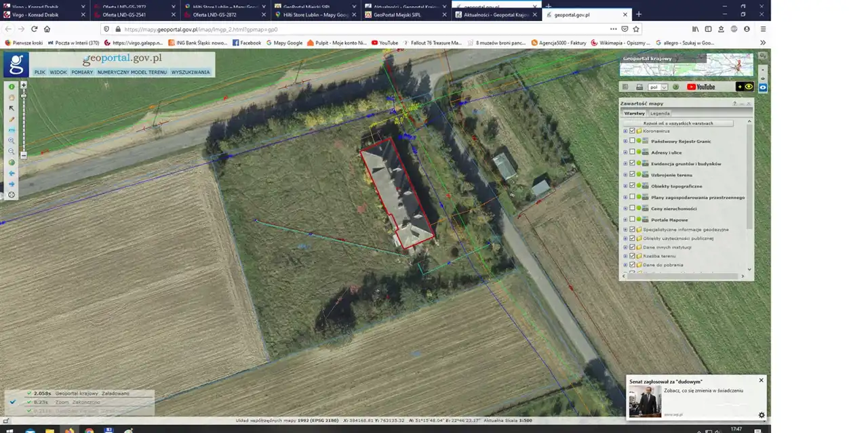Choose the black arrow selection tool
868x433 pixels.
pos(12,108)
